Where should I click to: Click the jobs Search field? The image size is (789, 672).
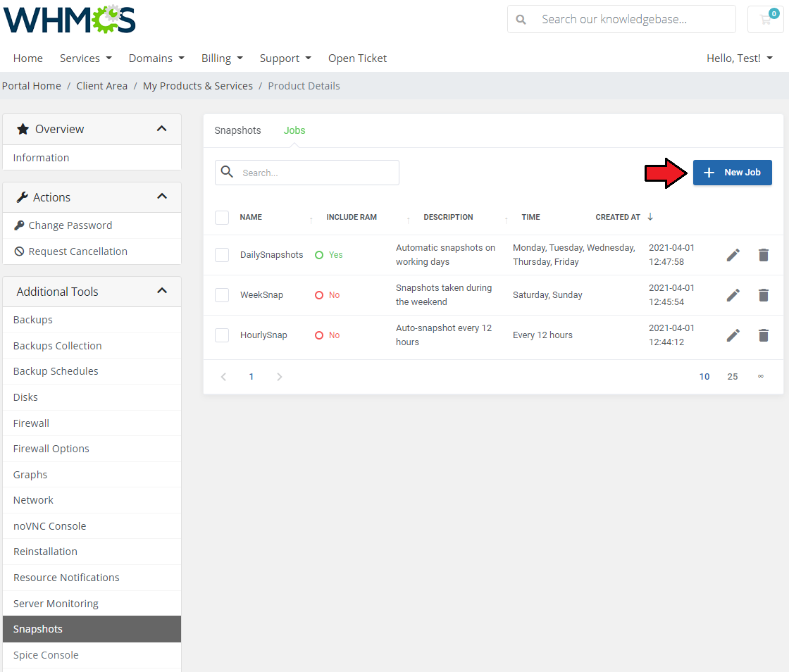(x=317, y=173)
